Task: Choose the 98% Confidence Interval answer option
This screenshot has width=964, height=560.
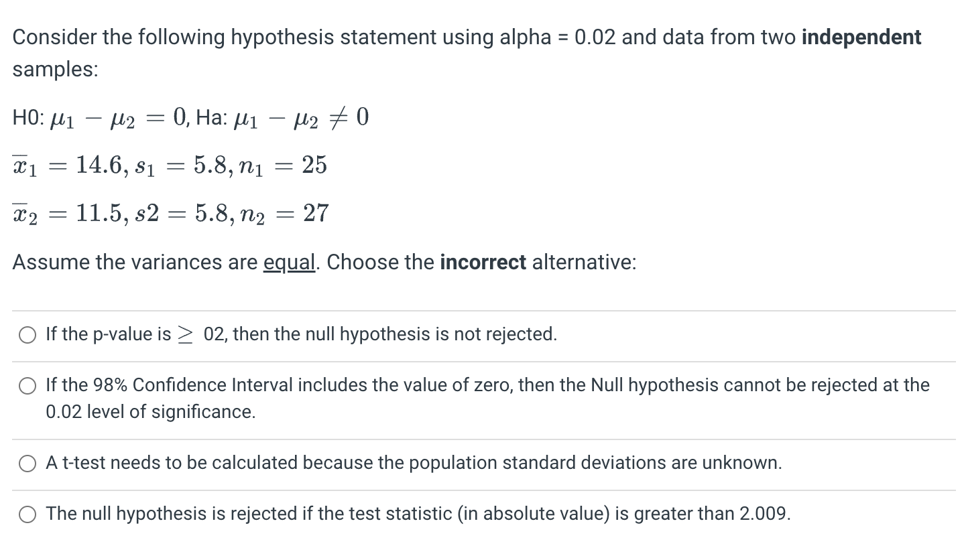Action: (x=27, y=386)
